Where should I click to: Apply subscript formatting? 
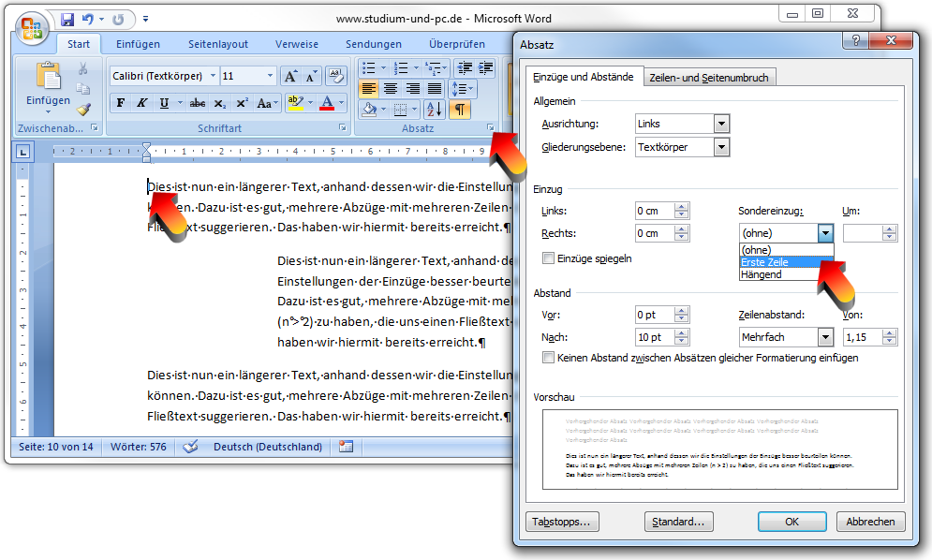[x=220, y=103]
